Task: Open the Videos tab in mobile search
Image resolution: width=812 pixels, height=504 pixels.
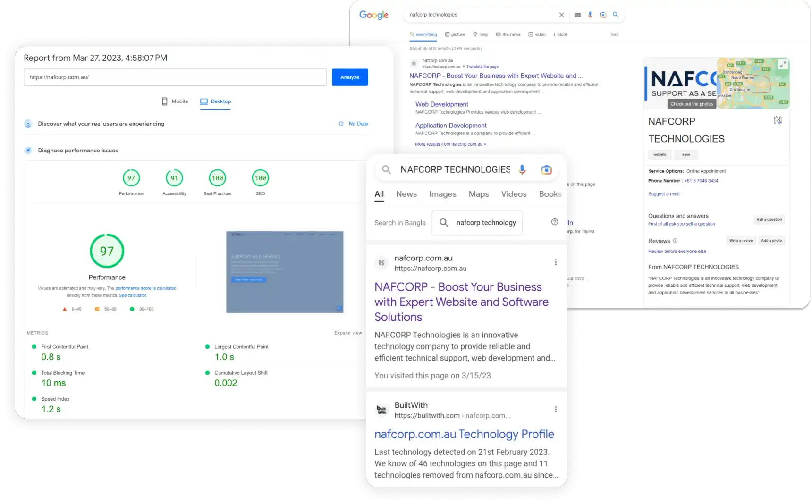Action: 514,194
